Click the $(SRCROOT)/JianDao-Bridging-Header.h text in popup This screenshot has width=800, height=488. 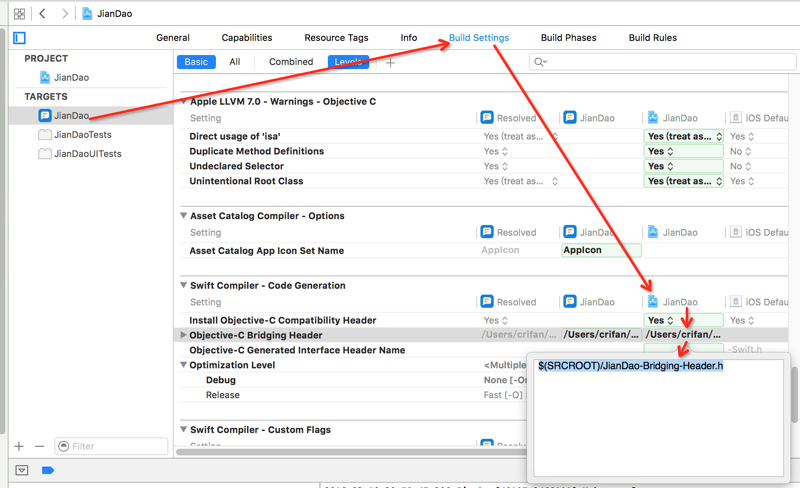[631, 365]
